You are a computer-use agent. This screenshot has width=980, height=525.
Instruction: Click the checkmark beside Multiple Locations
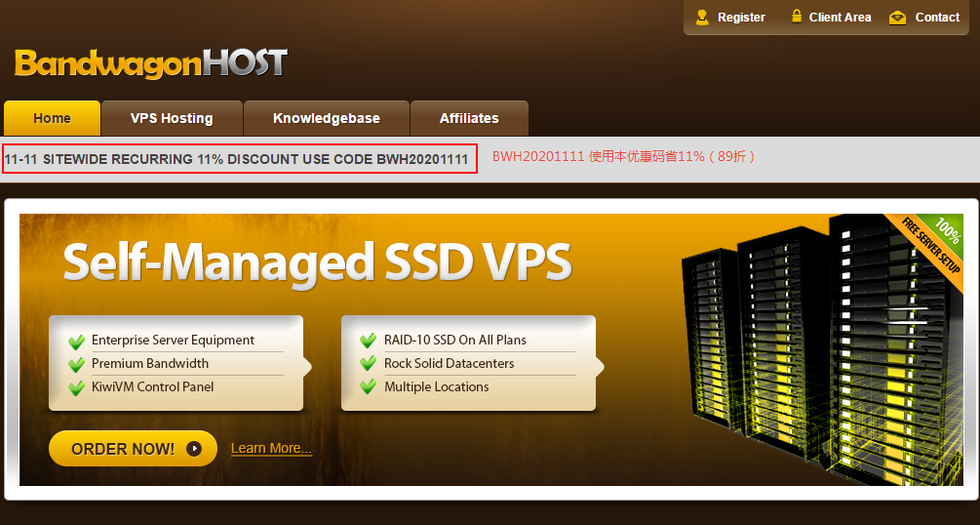click(x=369, y=388)
